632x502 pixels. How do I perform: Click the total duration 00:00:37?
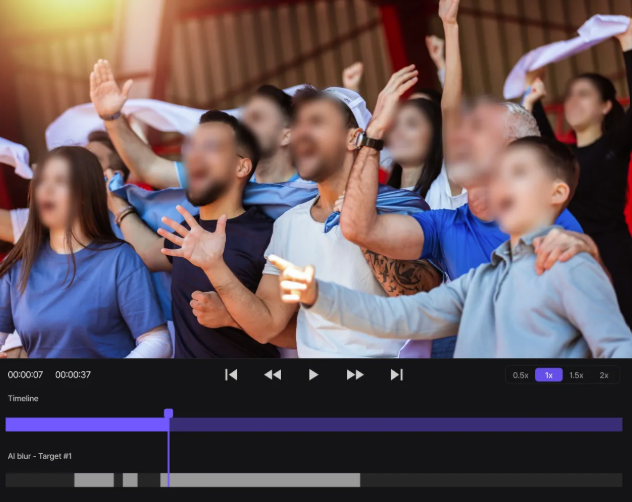coord(73,375)
